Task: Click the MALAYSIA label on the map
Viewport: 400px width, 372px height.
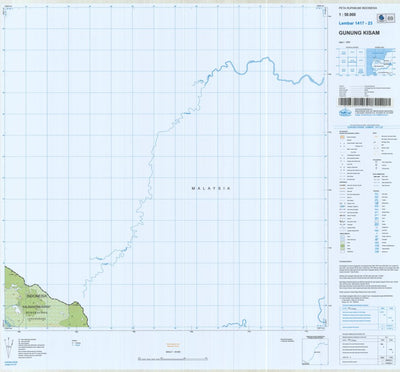Action: click(211, 188)
